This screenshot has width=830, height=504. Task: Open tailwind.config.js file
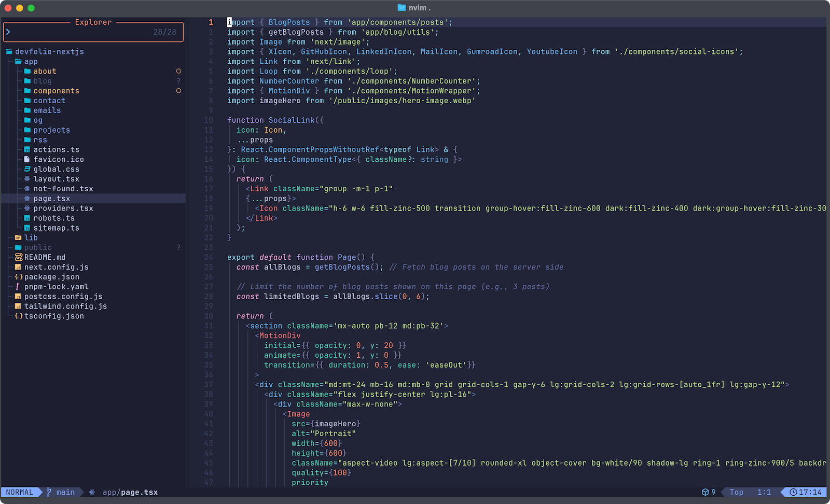(x=66, y=306)
